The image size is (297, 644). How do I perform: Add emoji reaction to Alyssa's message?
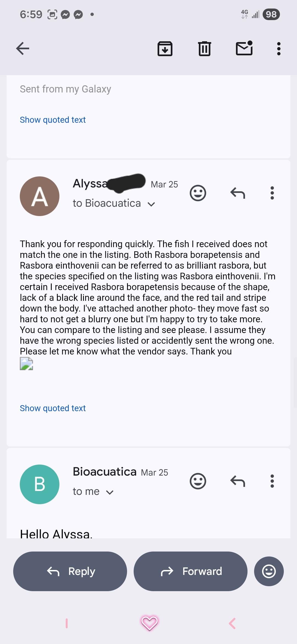(198, 193)
